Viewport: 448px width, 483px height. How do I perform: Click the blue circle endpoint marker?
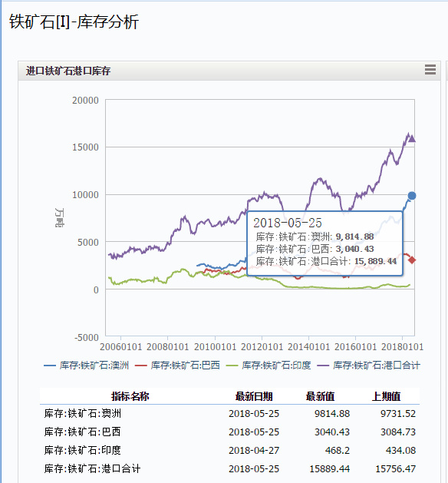click(x=412, y=196)
